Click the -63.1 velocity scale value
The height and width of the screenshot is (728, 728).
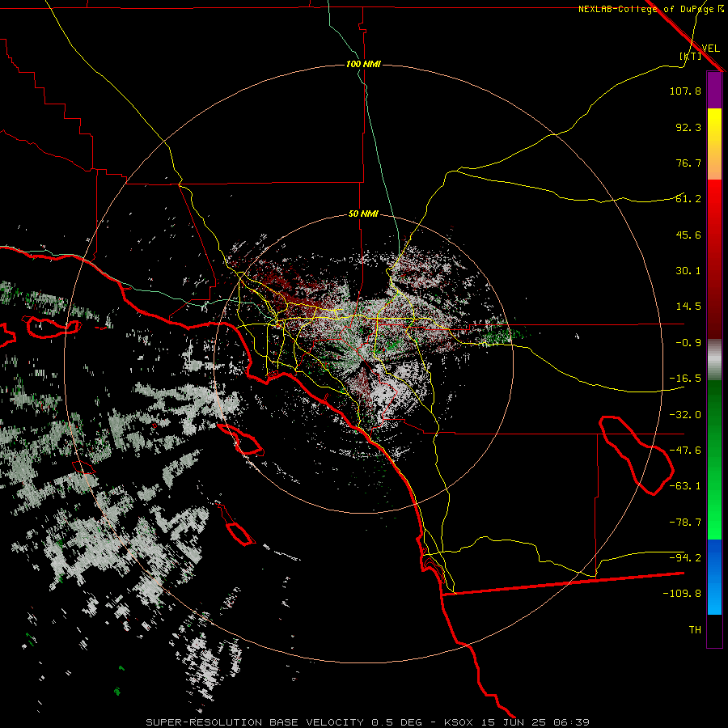click(x=685, y=486)
